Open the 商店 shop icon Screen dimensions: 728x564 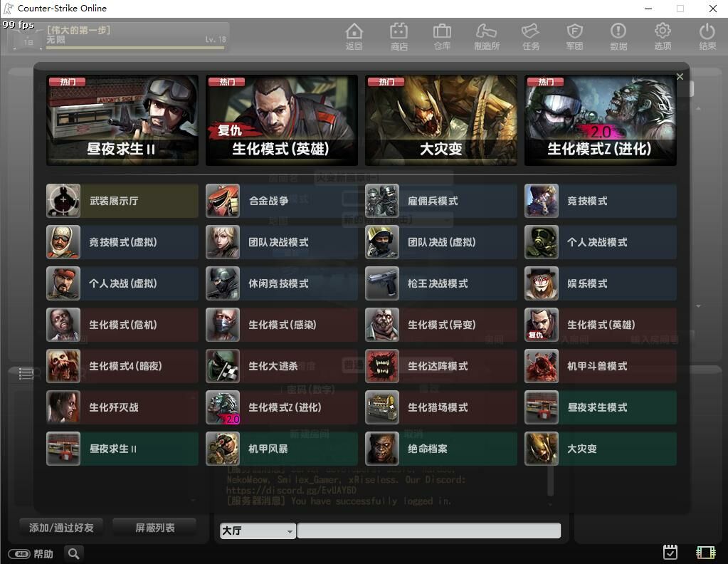pos(399,36)
